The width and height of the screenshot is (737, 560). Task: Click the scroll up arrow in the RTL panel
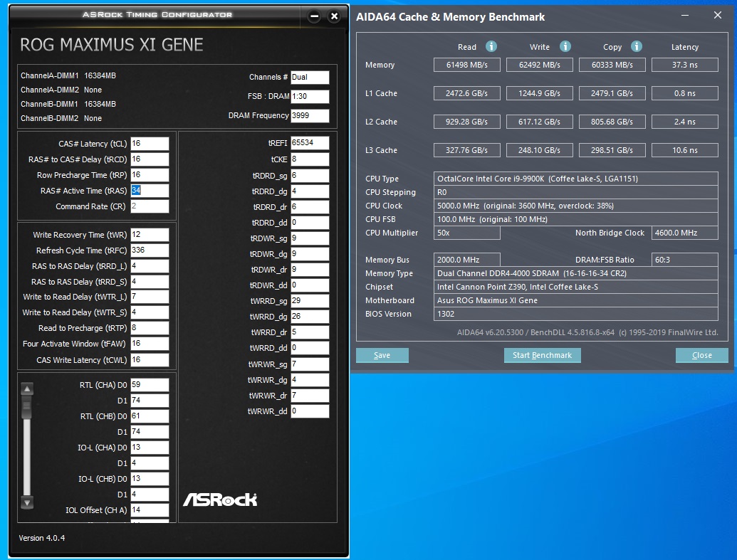pyautogui.click(x=27, y=389)
